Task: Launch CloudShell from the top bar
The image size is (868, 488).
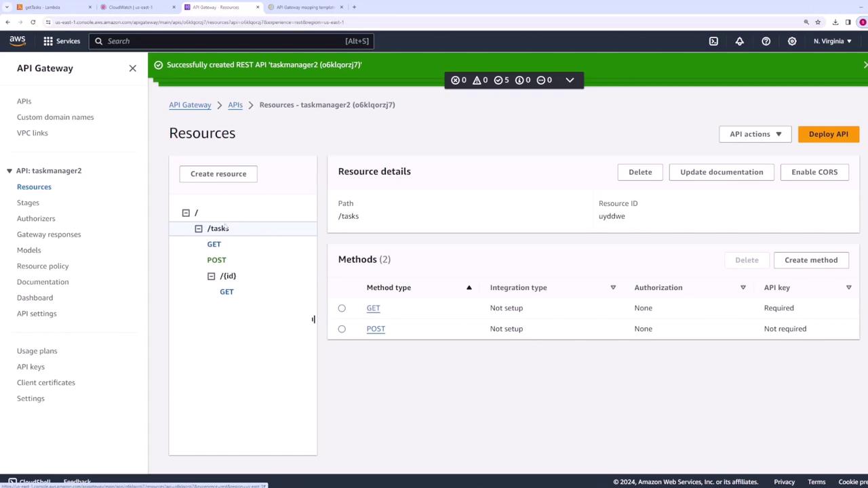Action: point(713,41)
